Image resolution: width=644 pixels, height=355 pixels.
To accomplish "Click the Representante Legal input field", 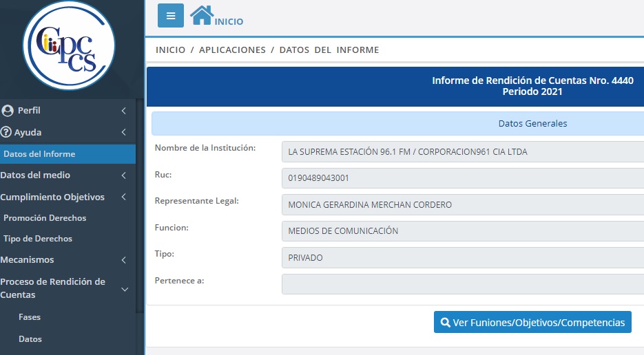I will (461, 205).
